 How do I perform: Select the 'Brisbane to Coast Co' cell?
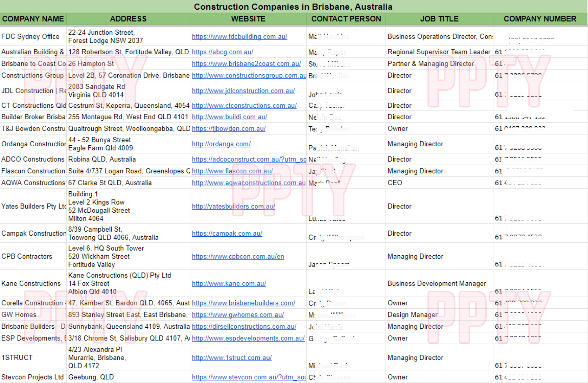33,64
